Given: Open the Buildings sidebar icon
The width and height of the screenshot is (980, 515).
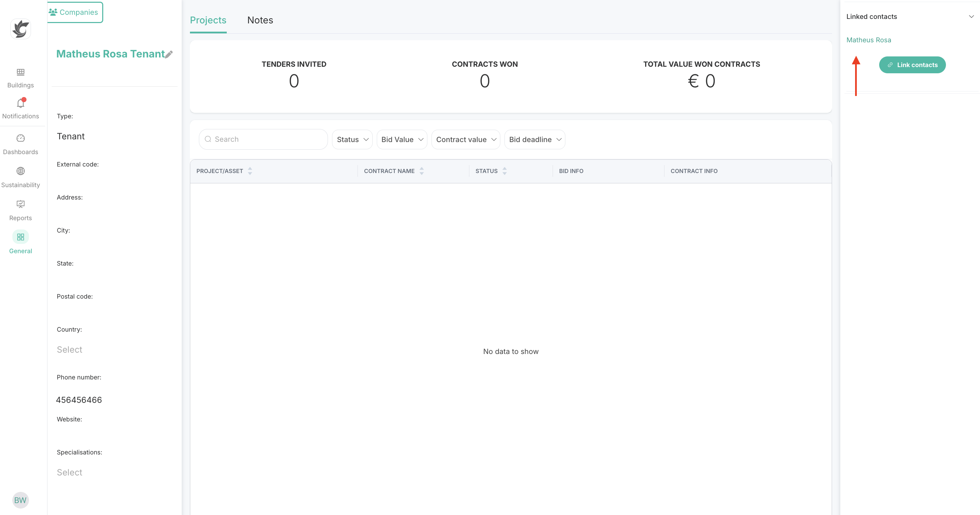Looking at the screenshot, I should pos(21,72).
